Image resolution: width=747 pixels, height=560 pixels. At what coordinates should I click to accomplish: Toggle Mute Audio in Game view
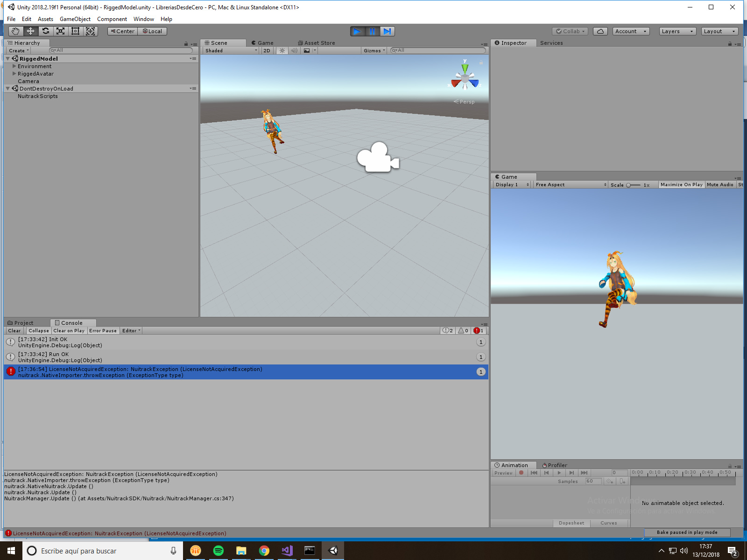tap(720, 185)
